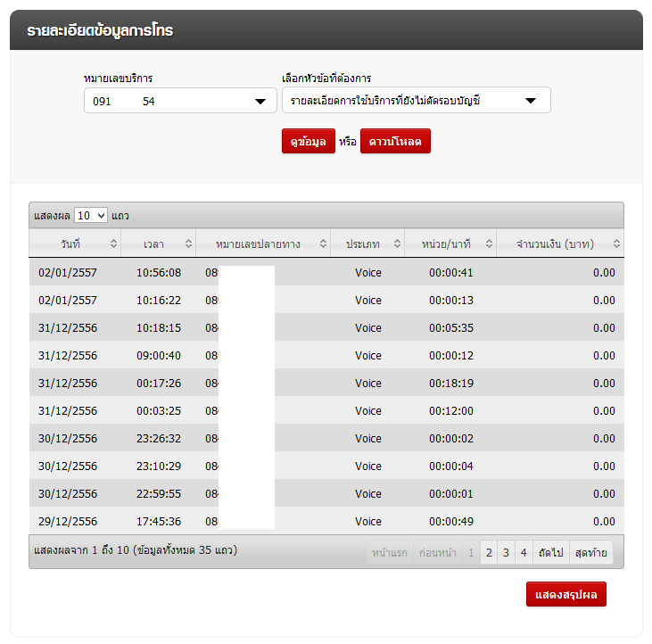652x644 pixels.
Task: Click date in the 22:59:55 row
Action: pos(68,494)
